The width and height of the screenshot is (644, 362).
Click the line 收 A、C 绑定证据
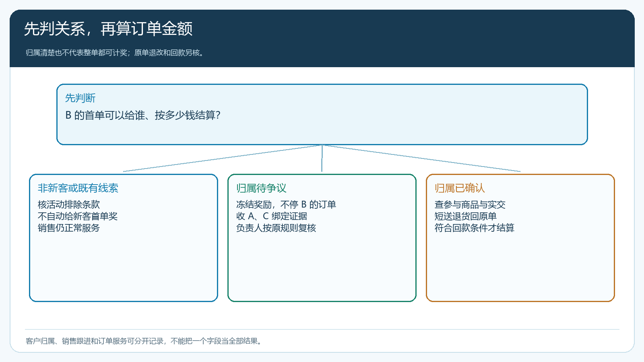coord(272,216)
